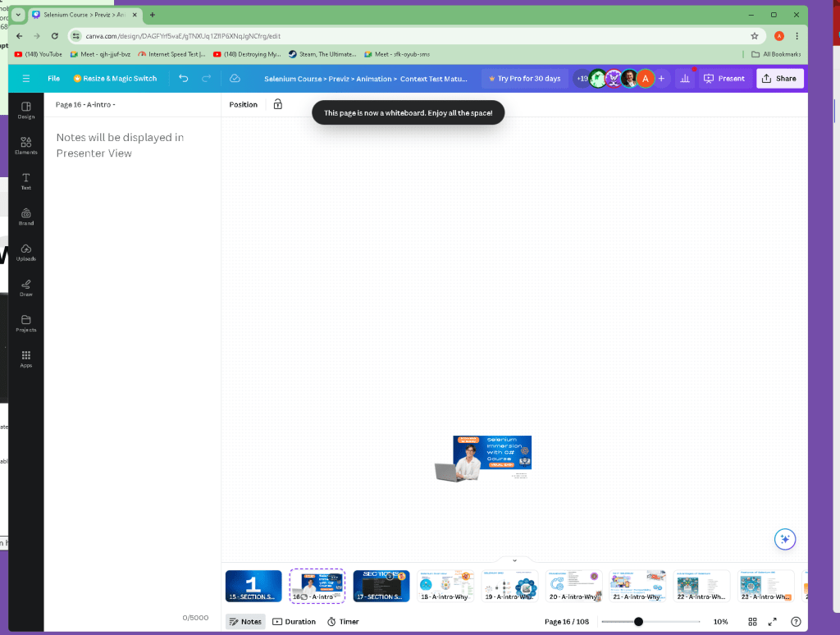Check cloud save status icon
Viewport: 840px width, 635px height.
(x=235, y=78)
